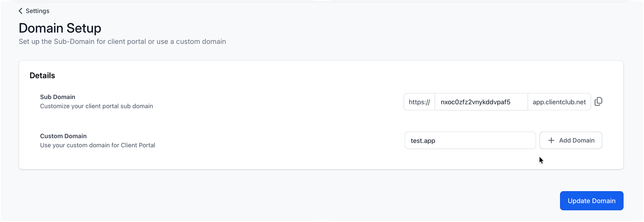
Task: Focus the custom domain field containing test.app
Action: click(470, 140)
